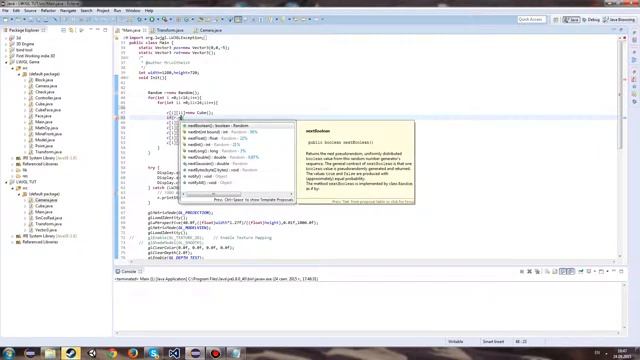Run the program with the green Run button
640x360 pixels.
click(x=152, y=19)
